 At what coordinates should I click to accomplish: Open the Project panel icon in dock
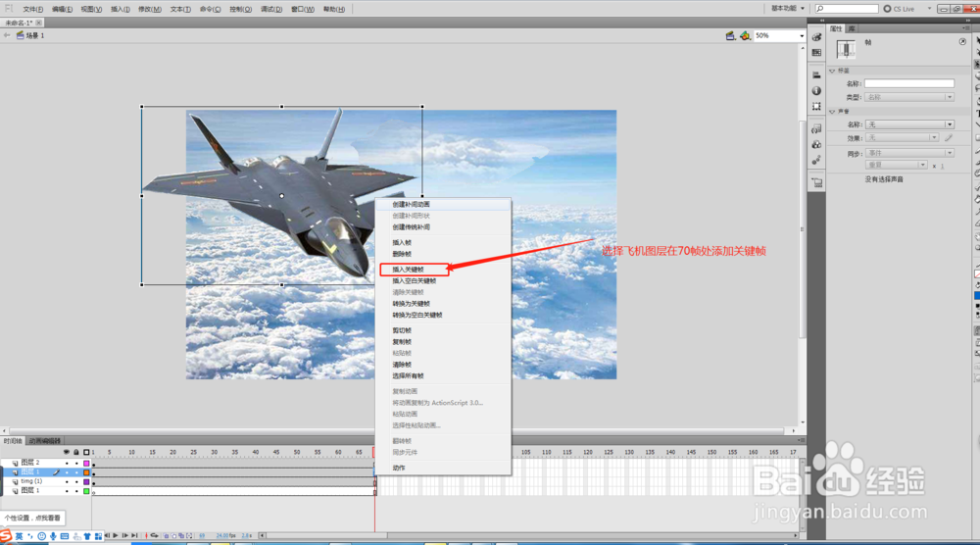click(816, 183)
